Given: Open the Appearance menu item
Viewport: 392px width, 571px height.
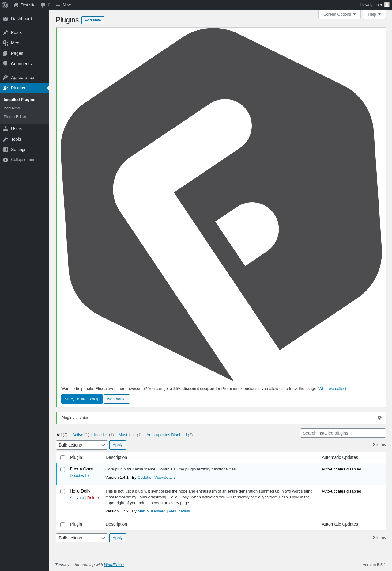Looking at the screenshot, I should 24,78.
